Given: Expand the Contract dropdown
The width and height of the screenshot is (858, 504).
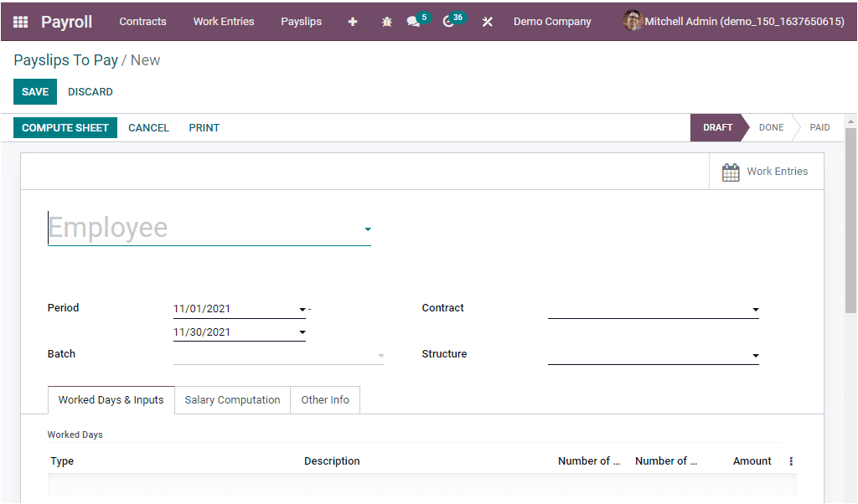Looking at the screenshot, I should (x=754, y=309).
